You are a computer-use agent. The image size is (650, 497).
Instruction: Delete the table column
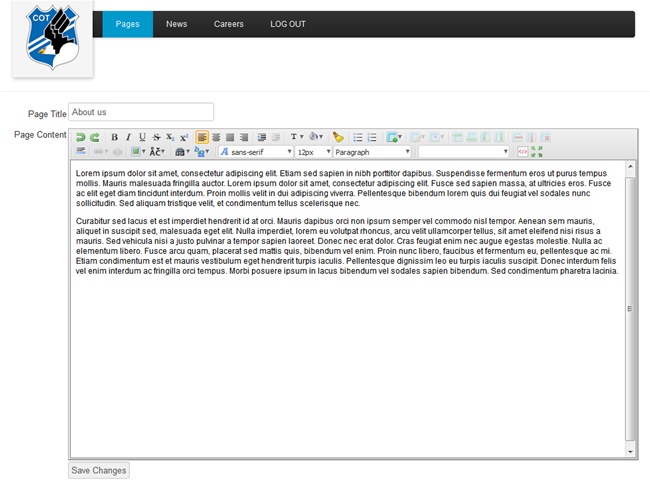(x=531, y=137)
